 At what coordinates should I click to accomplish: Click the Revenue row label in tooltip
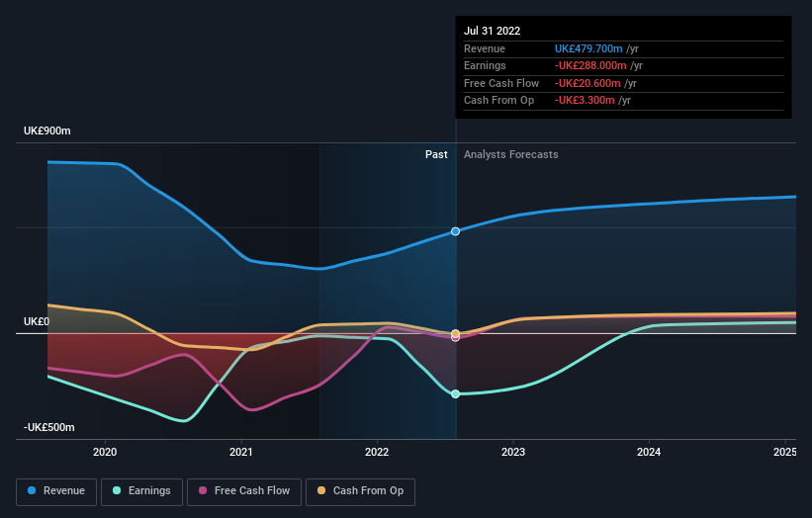pyautogui.click(x=485, y=48)
